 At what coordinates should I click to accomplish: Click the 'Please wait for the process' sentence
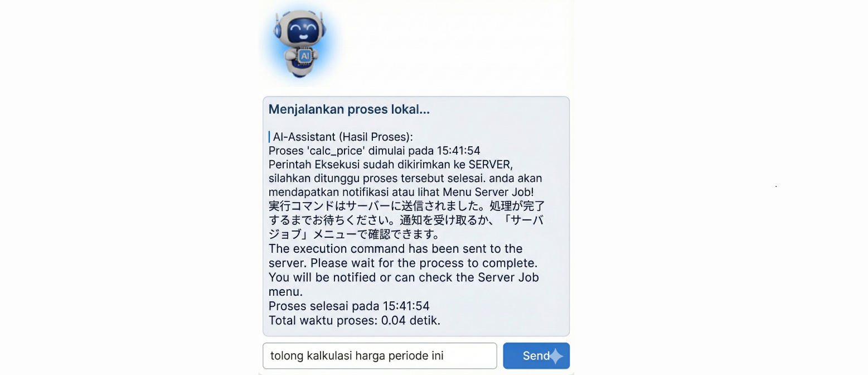pyautogui.click(x=424, y=263)
